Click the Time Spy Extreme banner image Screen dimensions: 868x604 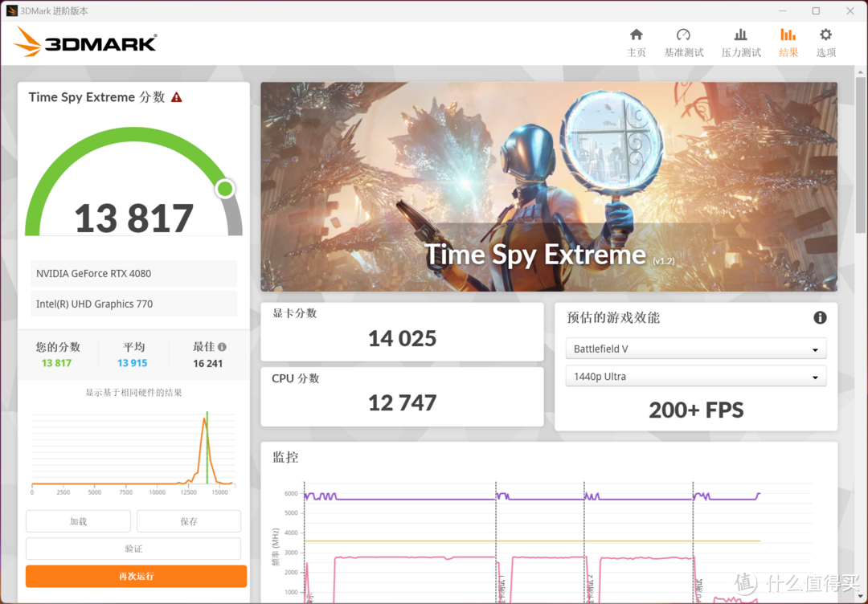[x=549, y=187]
